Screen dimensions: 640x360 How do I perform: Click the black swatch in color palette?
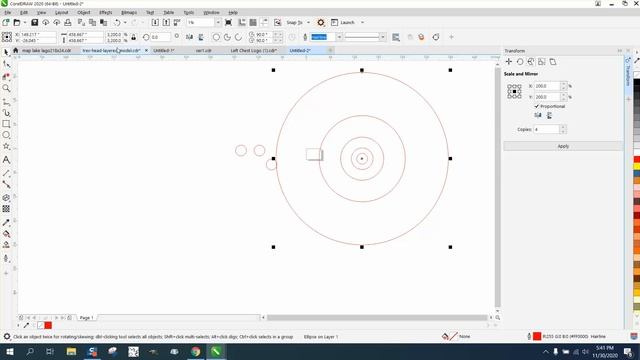[637, 83]
